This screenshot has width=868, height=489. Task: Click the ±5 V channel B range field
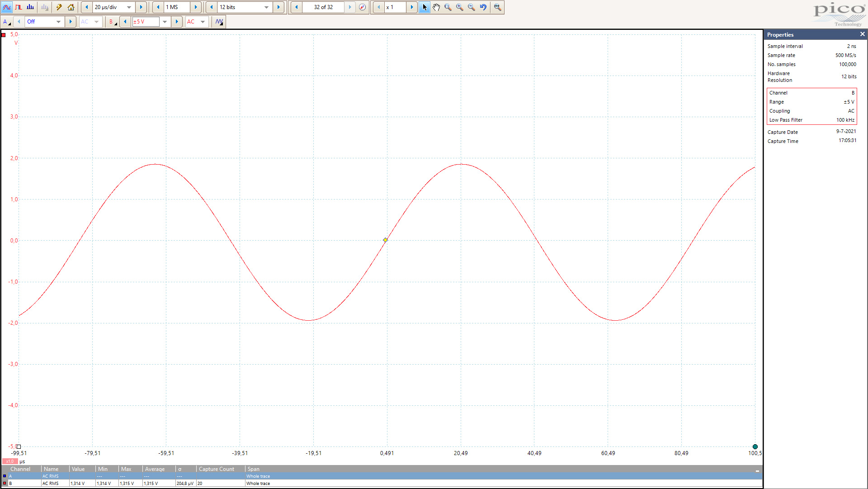145,22
